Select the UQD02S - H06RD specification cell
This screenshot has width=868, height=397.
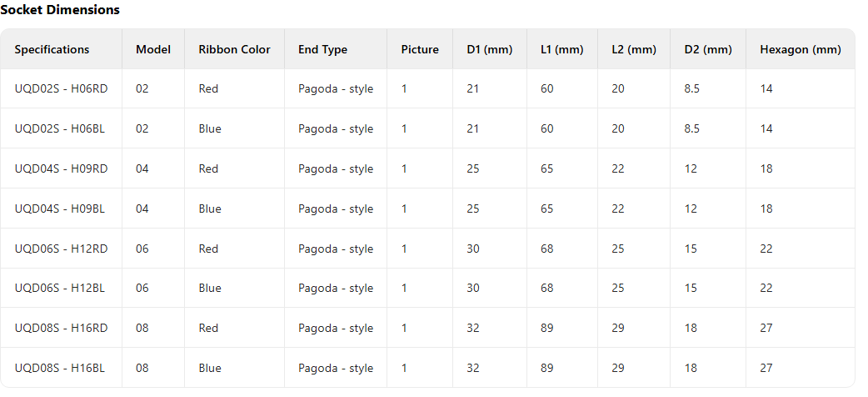click(x=61, y=88)
